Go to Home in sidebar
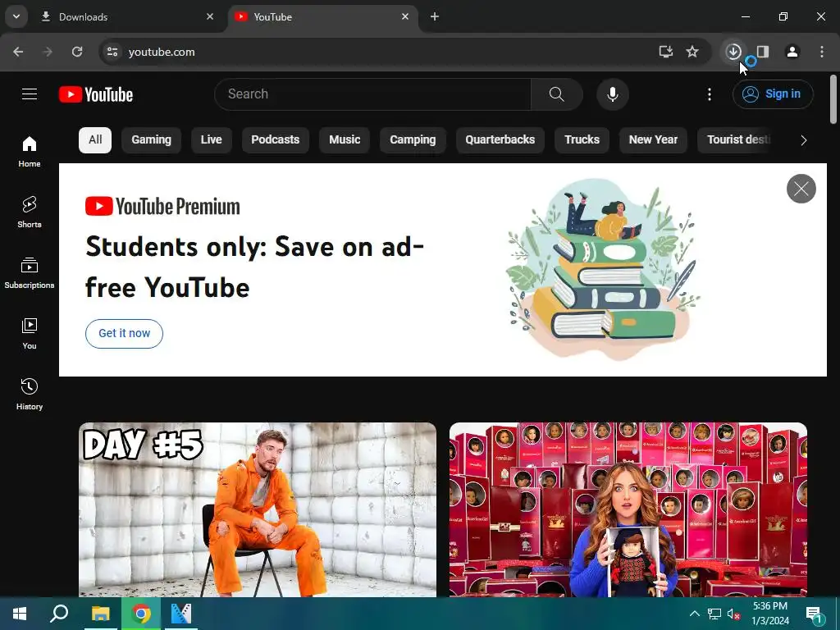840x630 pixels. click(x=30, y=152)
